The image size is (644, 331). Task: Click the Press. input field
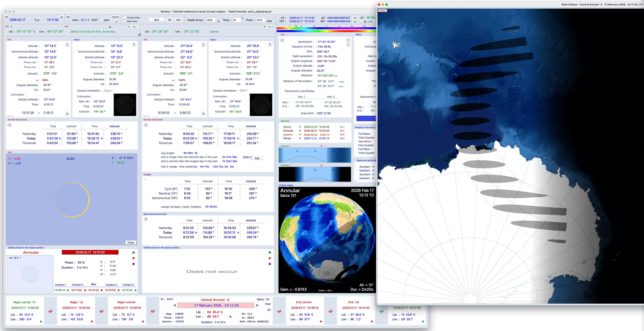260,20
